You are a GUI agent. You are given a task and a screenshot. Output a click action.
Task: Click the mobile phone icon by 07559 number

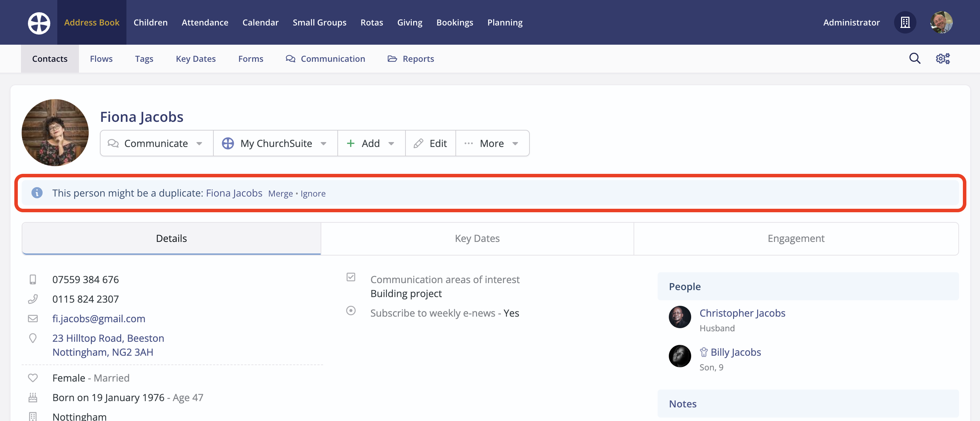click(33, 280)
